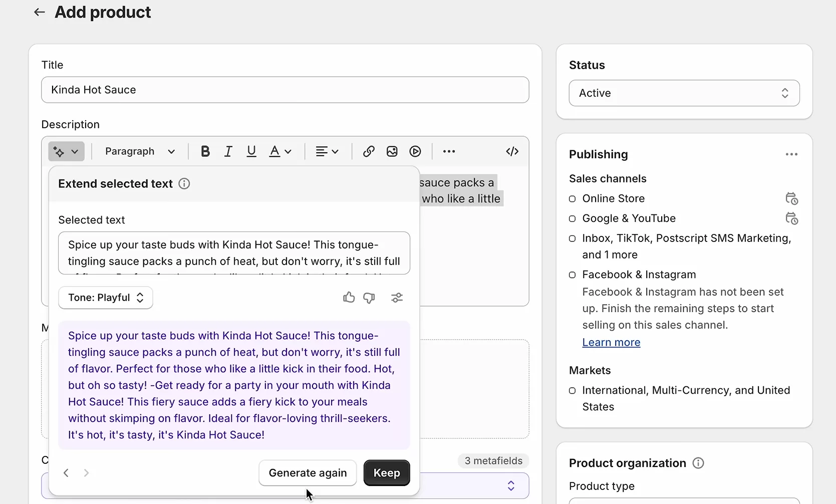Show info for Product organization
This screenshot has height=504, width=836.
pyautogui.click(x=698, y=463)
